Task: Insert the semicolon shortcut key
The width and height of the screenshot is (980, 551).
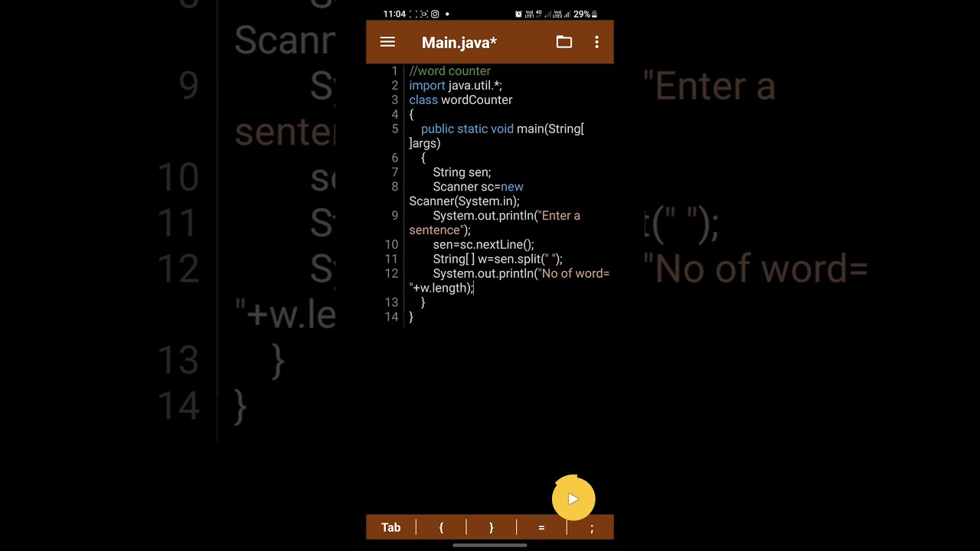Action: [591, 527]
